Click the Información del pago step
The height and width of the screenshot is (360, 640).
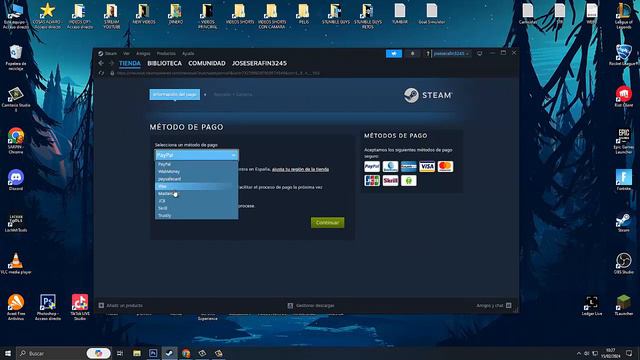coord(175,94)
